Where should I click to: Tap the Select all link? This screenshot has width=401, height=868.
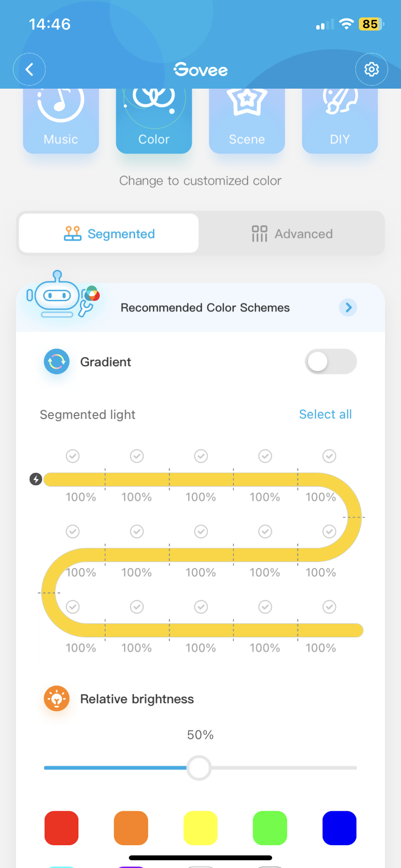pyautogui.click(x=325, y=414)
